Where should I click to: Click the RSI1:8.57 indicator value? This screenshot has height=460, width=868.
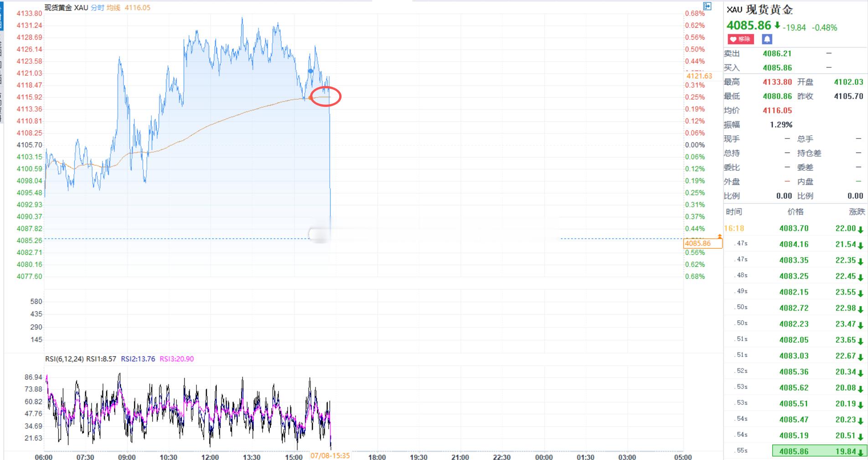pyautogui.click(x=101, y=359)
